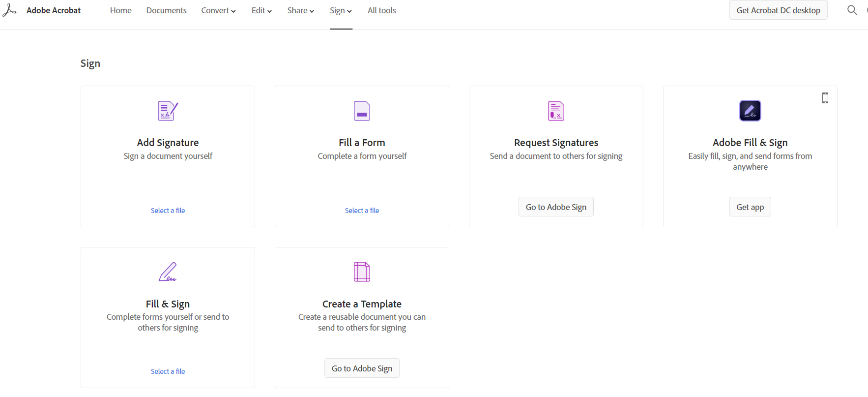Viewport: 868px width, 397px height.
Task: Open the Sign dropdown menu
Action: click(x=341, y=10)
